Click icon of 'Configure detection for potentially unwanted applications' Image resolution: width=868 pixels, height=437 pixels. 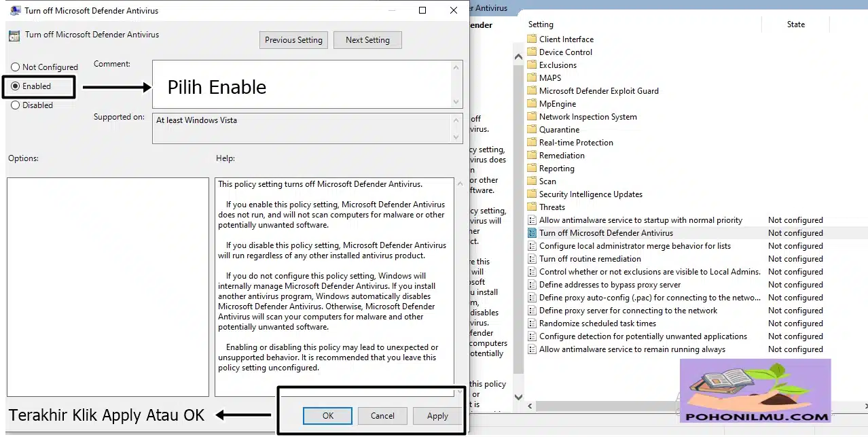[x=532, y=336]
